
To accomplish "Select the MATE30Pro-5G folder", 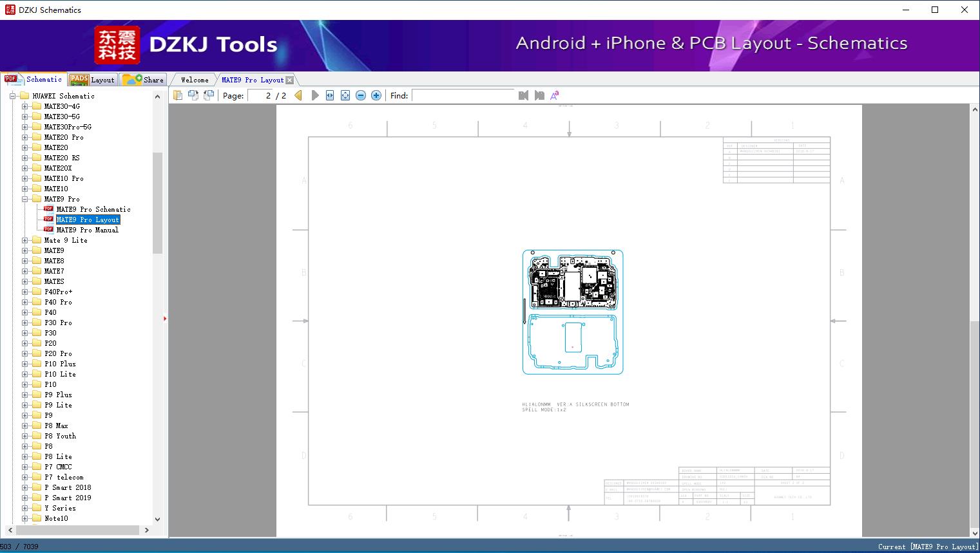I will 68,127.
